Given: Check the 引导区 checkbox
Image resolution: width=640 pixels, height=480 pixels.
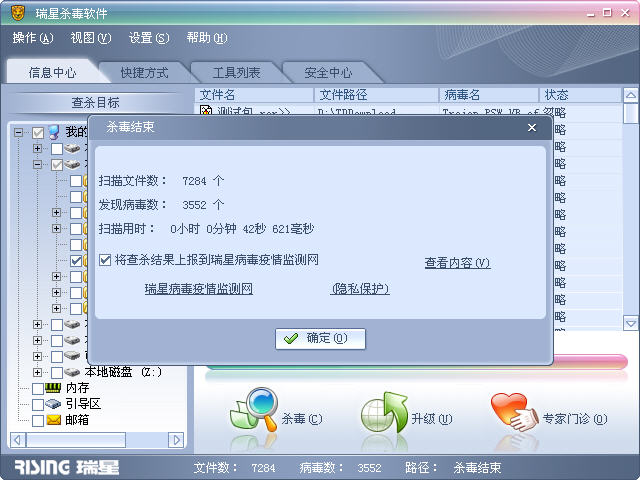Looking at the screenshot, I should pyautogui.click(x=38, y=404).
